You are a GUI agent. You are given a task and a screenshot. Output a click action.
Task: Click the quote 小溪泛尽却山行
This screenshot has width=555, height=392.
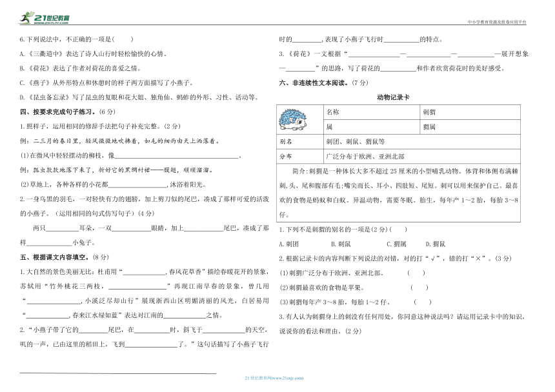[109, 301]
